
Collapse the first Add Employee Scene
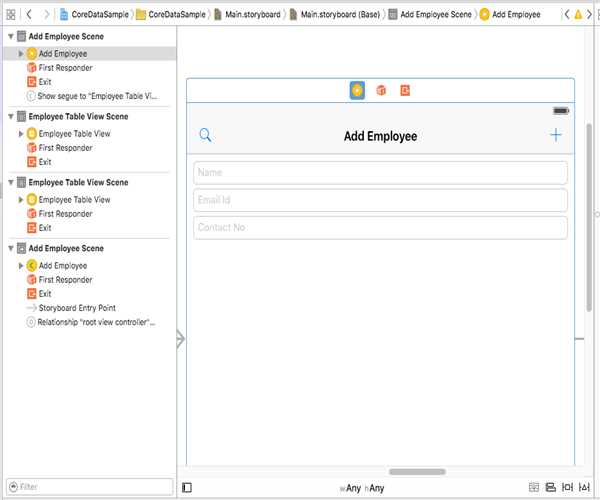[10, 36]
